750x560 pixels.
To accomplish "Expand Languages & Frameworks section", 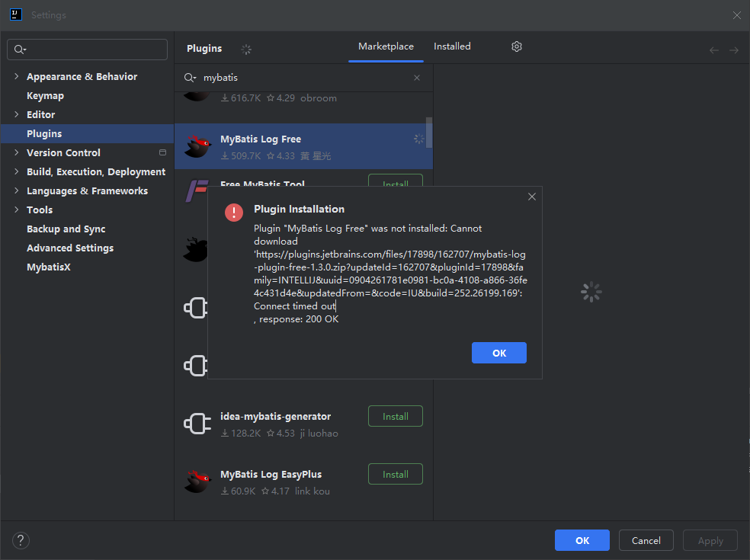I will (x=17, y=190).
